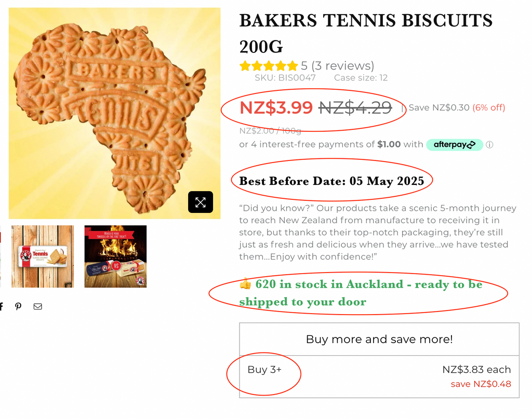
Task: Select fireplace comparison thumbnail
Action: click(115, 256)
